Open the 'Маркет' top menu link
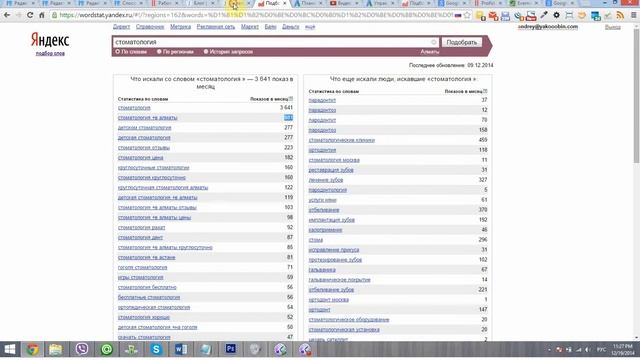The image size is (640, 360). [x=250, y=27]
